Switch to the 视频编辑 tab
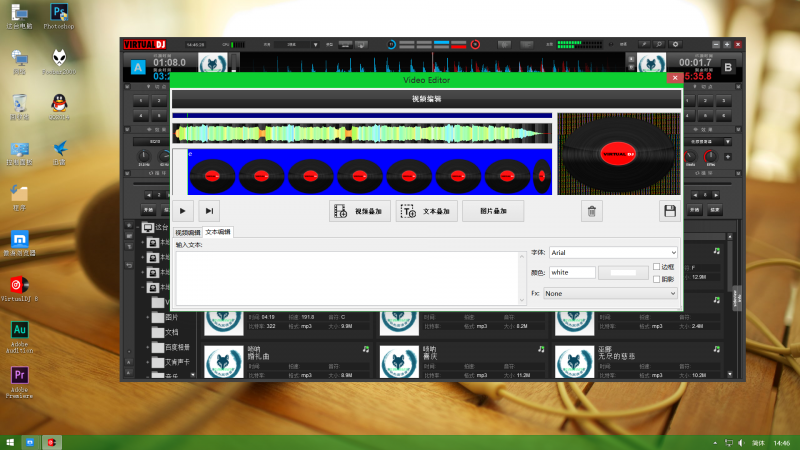This screenshot has height=450, width=800. click(x=188, y=232)
